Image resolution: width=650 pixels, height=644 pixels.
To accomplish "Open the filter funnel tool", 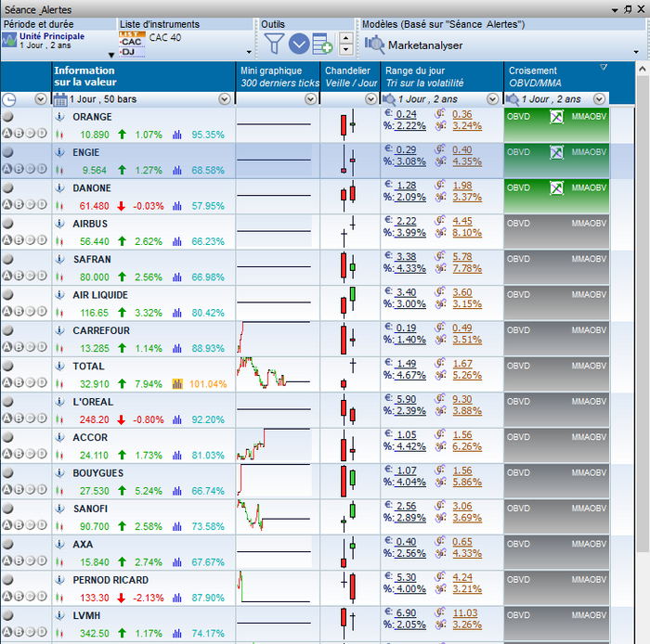I will pos(274,44).
